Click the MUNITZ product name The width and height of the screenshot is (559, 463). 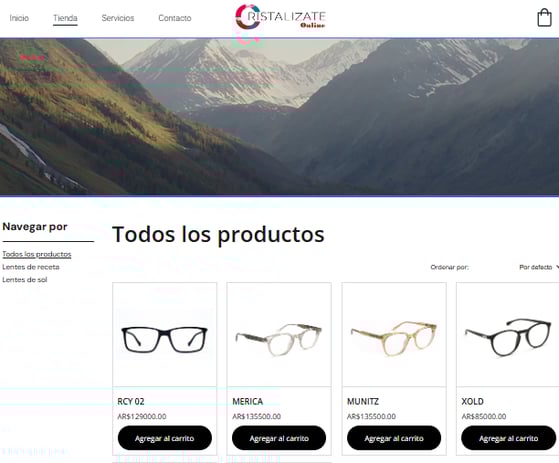coord(363,401)
